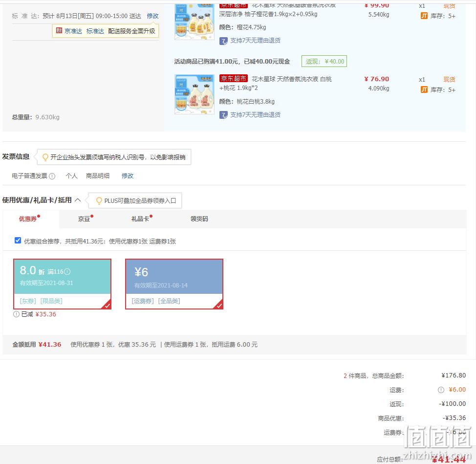476x464 pixels.
Task: Click the 返现 amount -¥100.00
Action: click(453, 404)
